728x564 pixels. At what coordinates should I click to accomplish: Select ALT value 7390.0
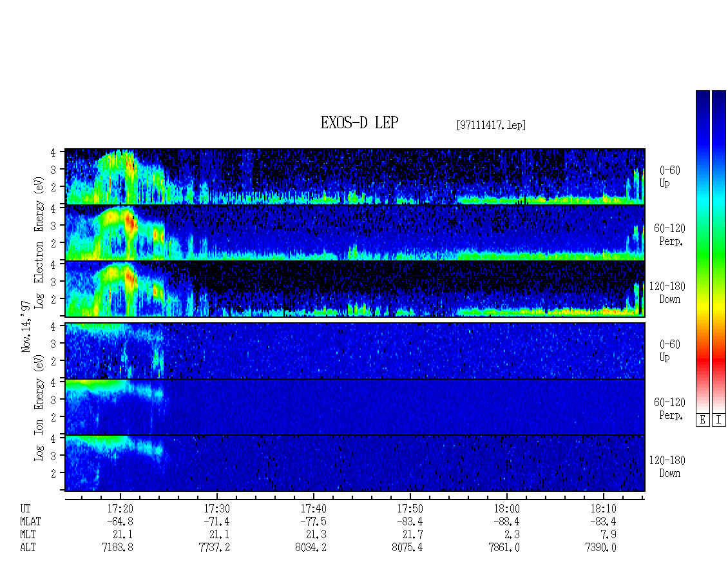pos(600,548)
